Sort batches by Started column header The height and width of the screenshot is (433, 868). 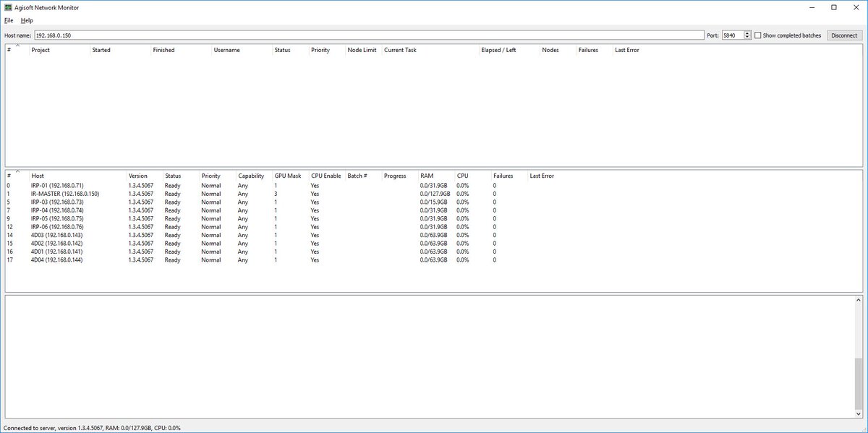pyautogui.click(x=101, y=50)
